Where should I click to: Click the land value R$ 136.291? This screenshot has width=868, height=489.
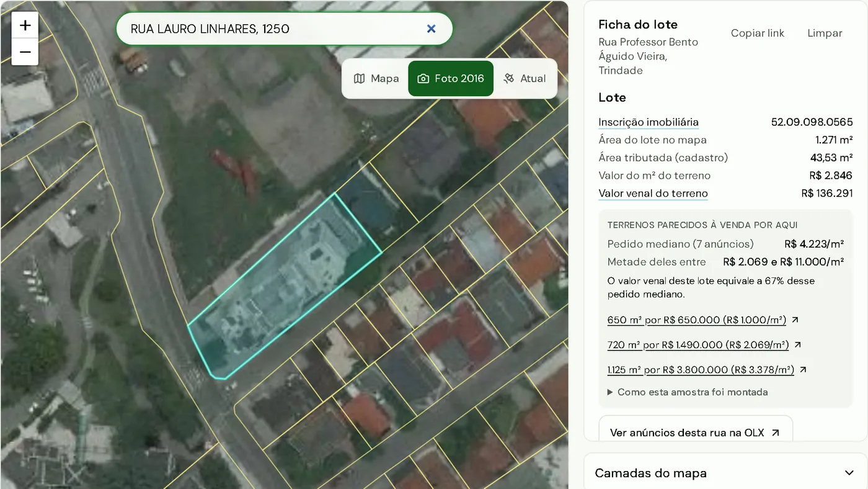[827, 194]
